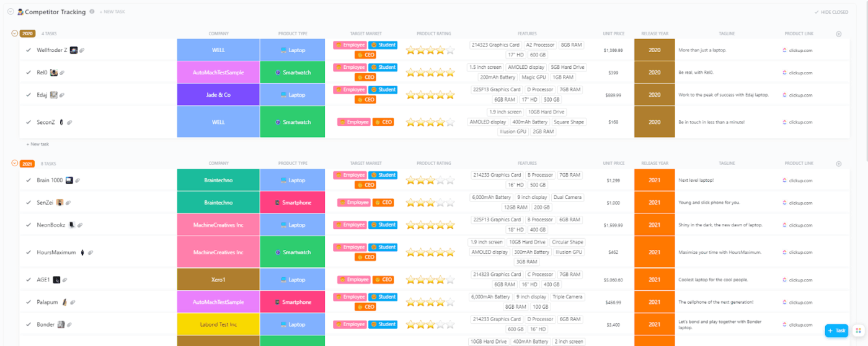Open the image thumbnail on Brain 1000
This screenshot has width=868, height=346.
pos(69,180)
